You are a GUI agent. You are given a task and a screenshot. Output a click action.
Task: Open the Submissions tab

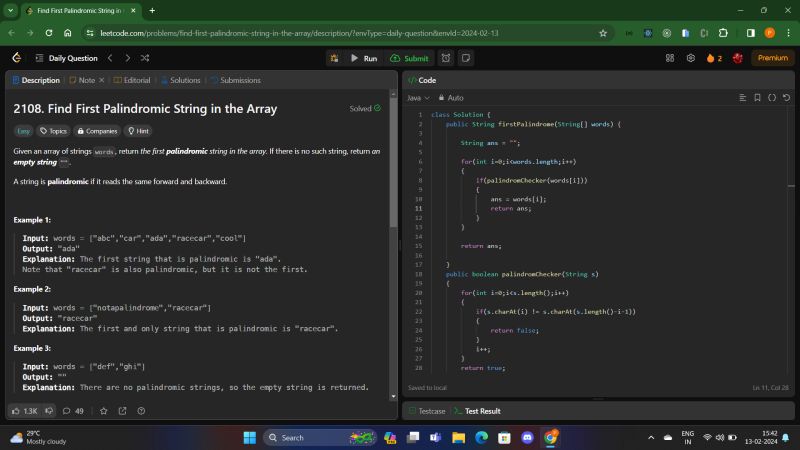point(236,80)
